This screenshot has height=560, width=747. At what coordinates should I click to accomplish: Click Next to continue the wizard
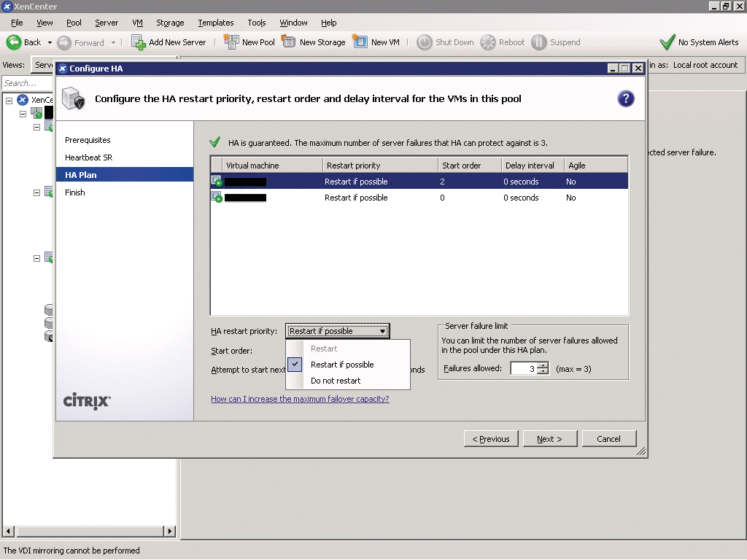click(x=549, y=438)
